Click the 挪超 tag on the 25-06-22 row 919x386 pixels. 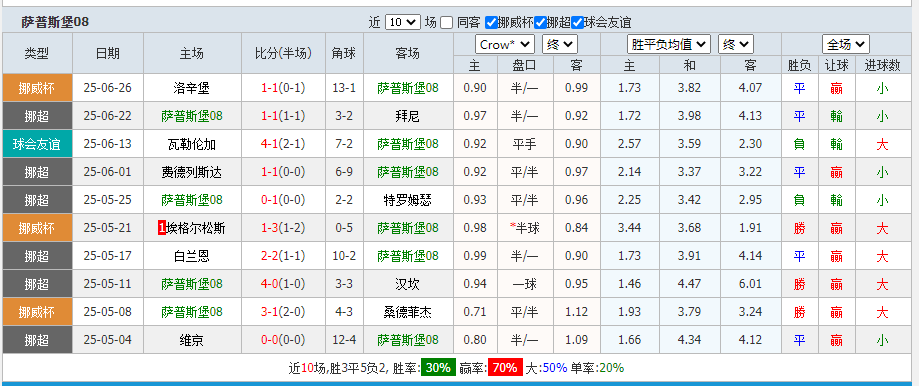[x=37, y=117]
